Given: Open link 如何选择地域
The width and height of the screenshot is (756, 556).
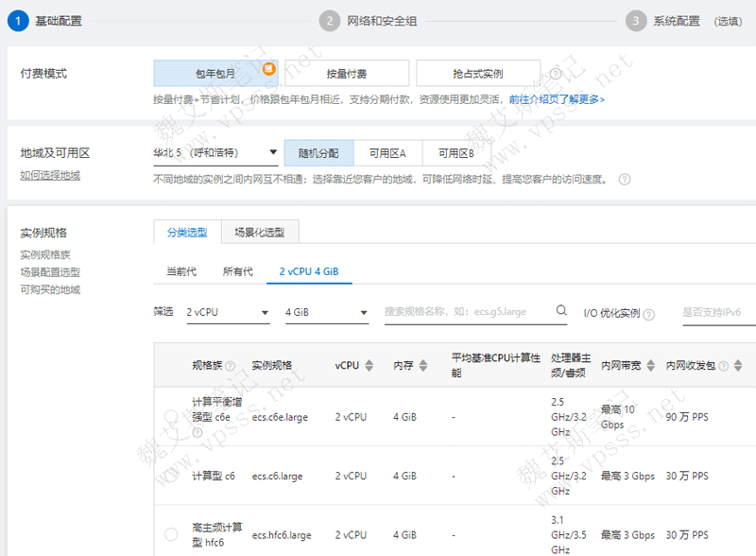Looking at the screenshot, I should (50, 175).
